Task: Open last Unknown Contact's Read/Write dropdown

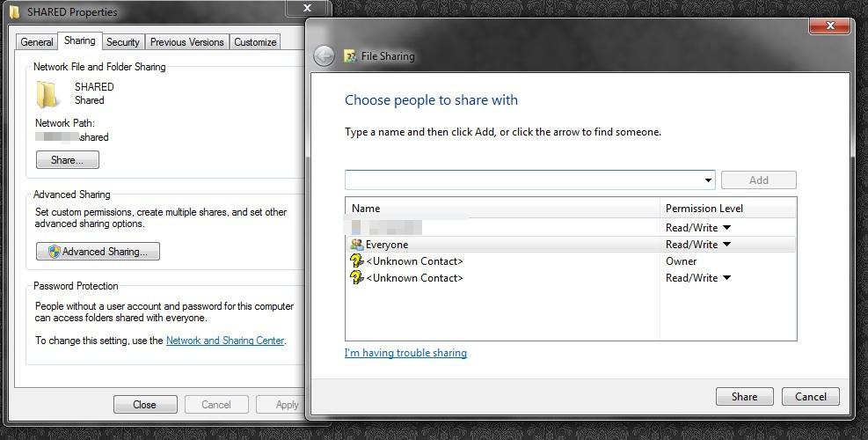Action: (x=726, y=278)
